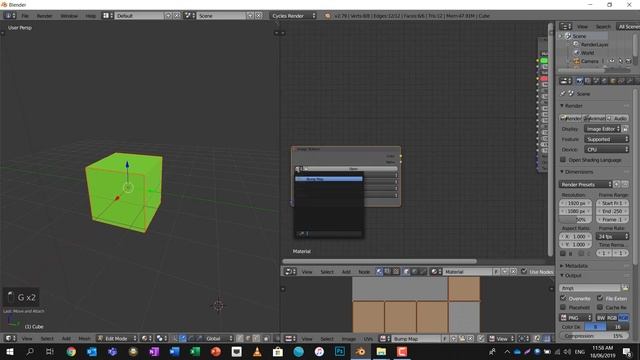Open Image menu in UV editor header
This screenshot has height=360, width=640.
pos(349,339)
